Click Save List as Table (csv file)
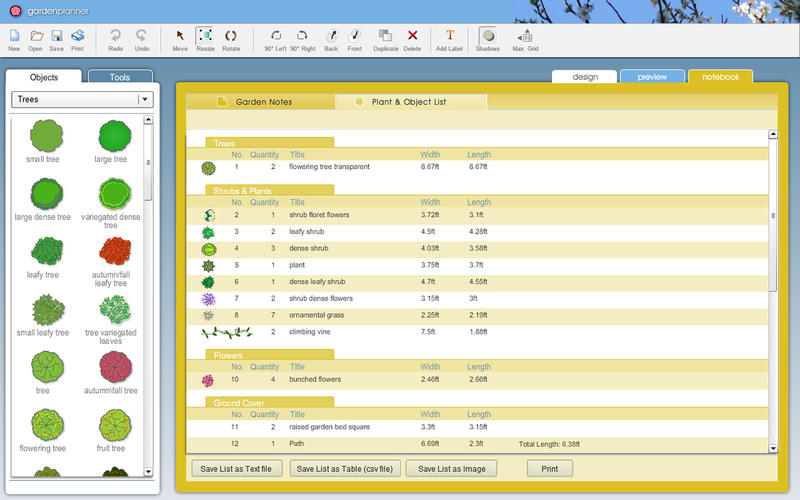The height and width of the screenshot is (500, 800). 344,468
